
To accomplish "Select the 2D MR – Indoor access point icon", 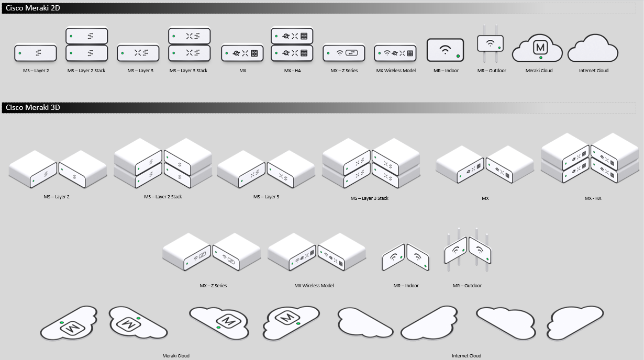I will coord(445,50).
